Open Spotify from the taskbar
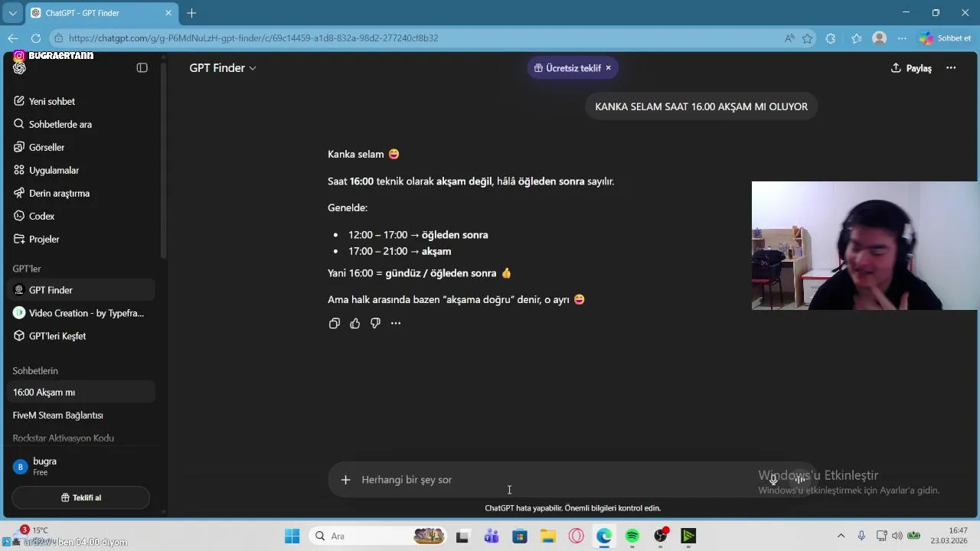Viewport: 980px width, 551px height. 632,536
